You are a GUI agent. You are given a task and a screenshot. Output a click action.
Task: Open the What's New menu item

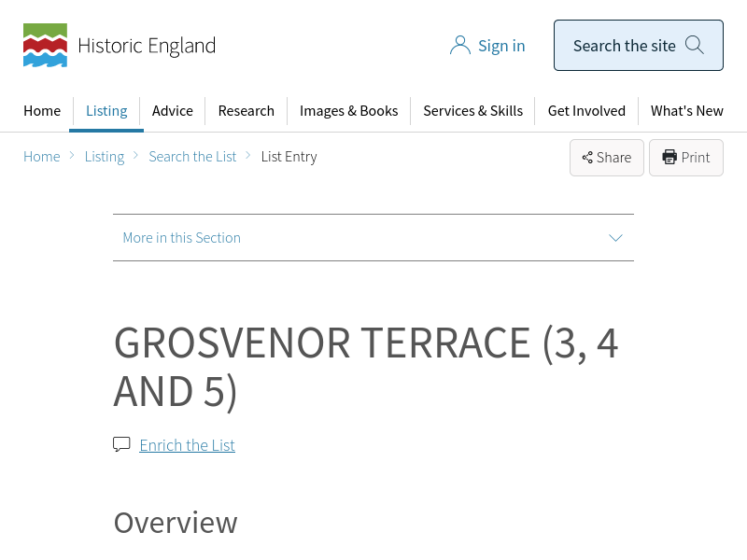(x=686, y=111)
